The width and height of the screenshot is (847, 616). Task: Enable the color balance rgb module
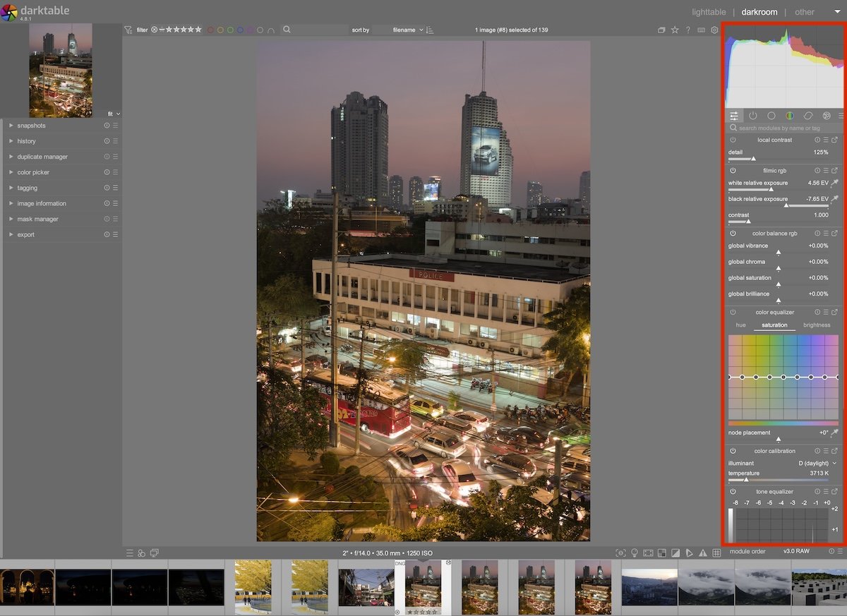point(733,233)
